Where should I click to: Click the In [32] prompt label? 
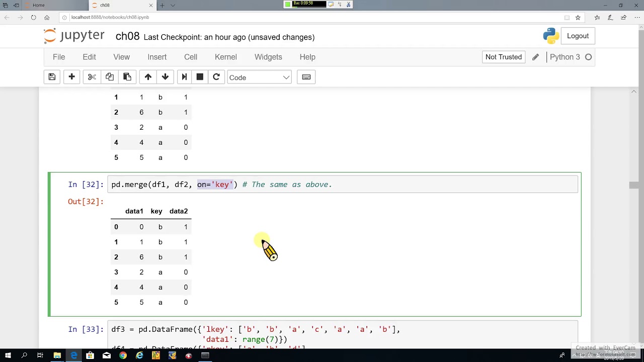(86, 185)
